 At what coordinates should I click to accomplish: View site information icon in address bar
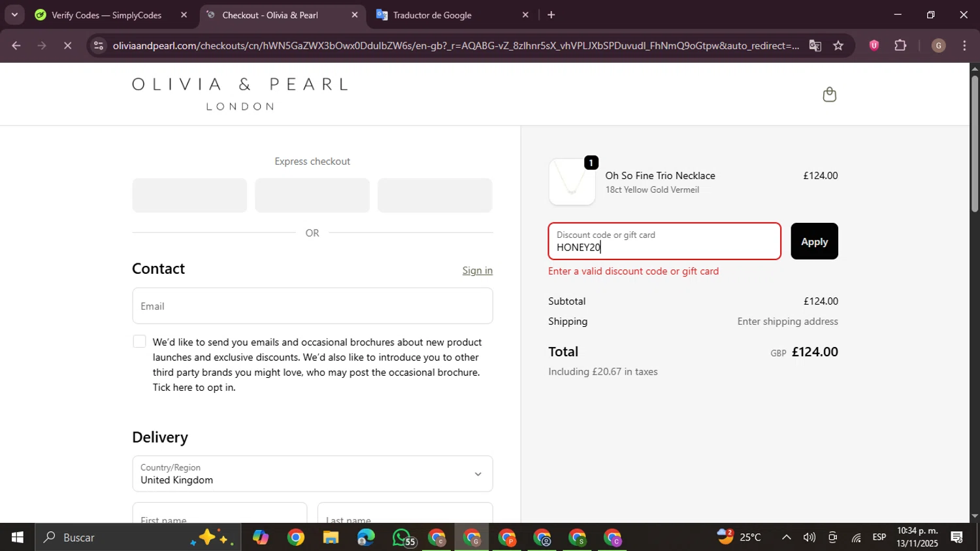(x=99, y=46)
